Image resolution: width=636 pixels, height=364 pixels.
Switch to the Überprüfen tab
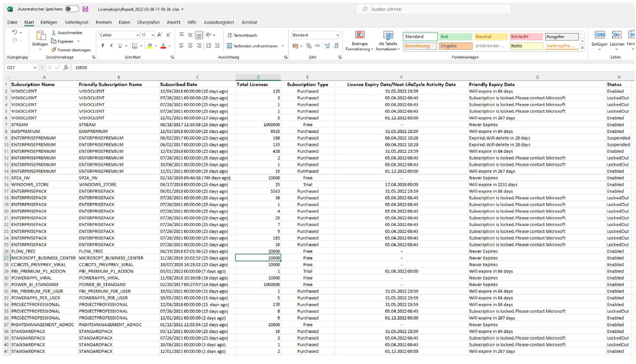[149, 22]
